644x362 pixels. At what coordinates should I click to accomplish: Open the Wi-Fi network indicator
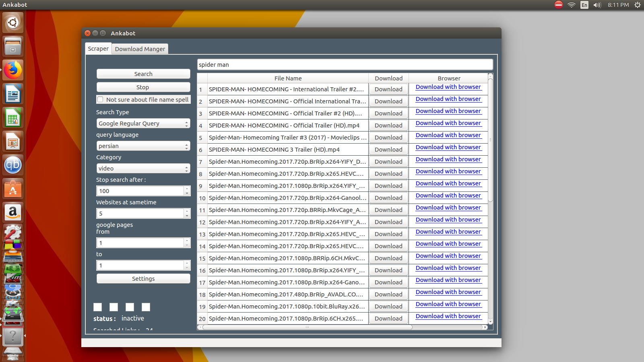[572, 5]
